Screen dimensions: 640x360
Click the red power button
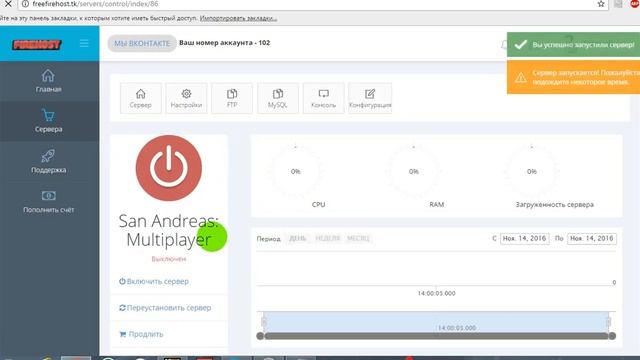[169, 168]
